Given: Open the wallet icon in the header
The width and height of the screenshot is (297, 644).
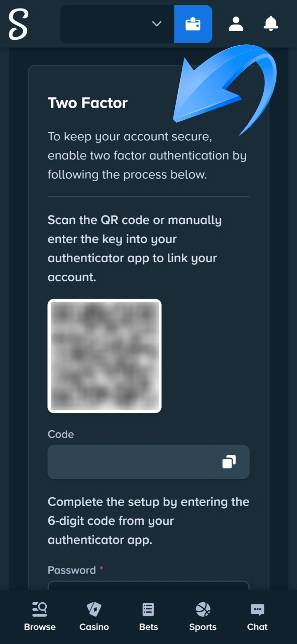Looking at the screenshot, I should [193, 24].
